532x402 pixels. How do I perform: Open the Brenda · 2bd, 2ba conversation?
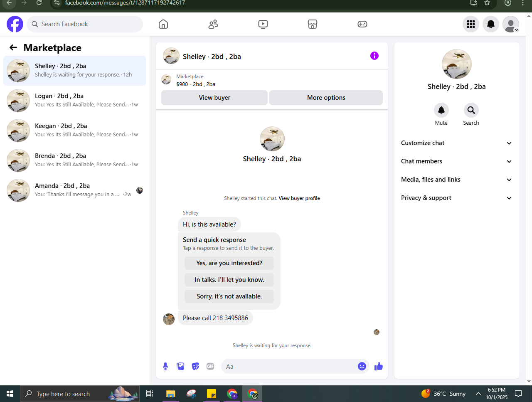[x=75, y=160]
